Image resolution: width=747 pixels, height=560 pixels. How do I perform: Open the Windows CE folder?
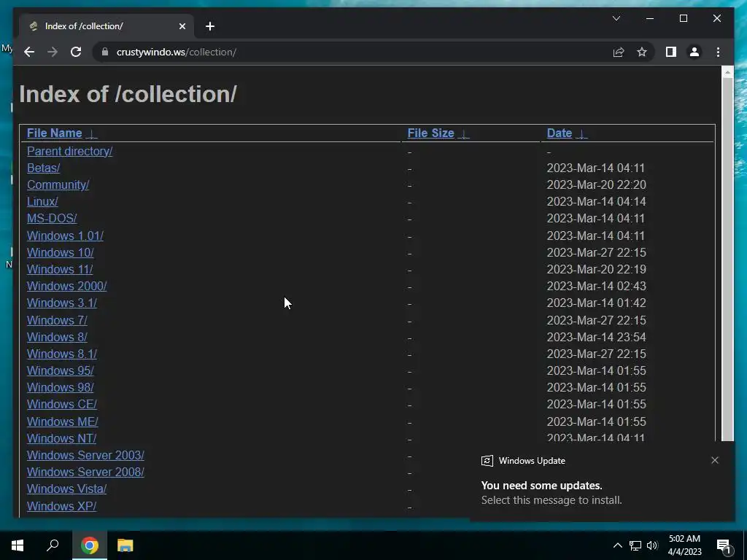62,404
